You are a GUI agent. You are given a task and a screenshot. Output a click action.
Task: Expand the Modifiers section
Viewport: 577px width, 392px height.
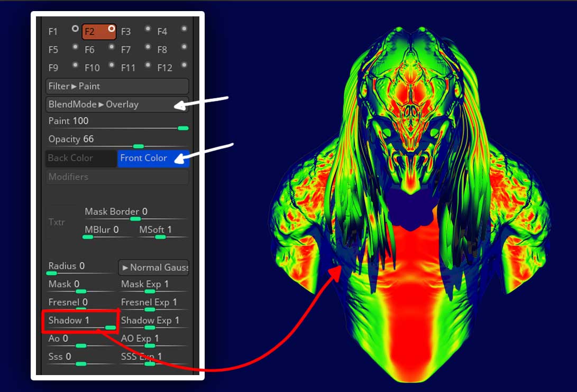point(117,177)
